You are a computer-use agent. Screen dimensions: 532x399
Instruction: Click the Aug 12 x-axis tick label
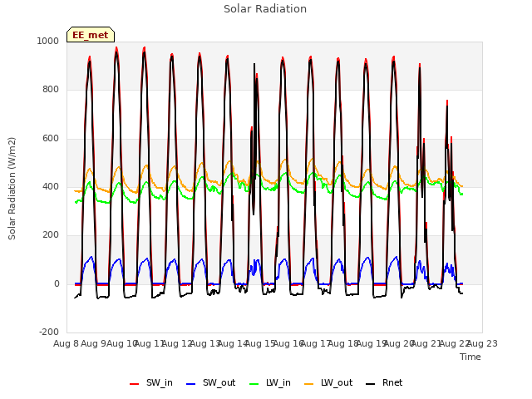pyautogui.click(x=177, y=343)
